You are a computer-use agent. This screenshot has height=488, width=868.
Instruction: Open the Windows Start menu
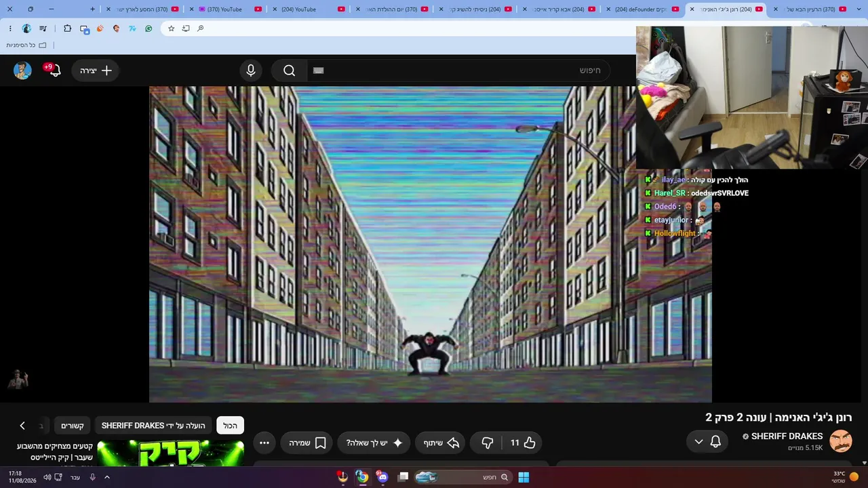(x=524, y=477)
